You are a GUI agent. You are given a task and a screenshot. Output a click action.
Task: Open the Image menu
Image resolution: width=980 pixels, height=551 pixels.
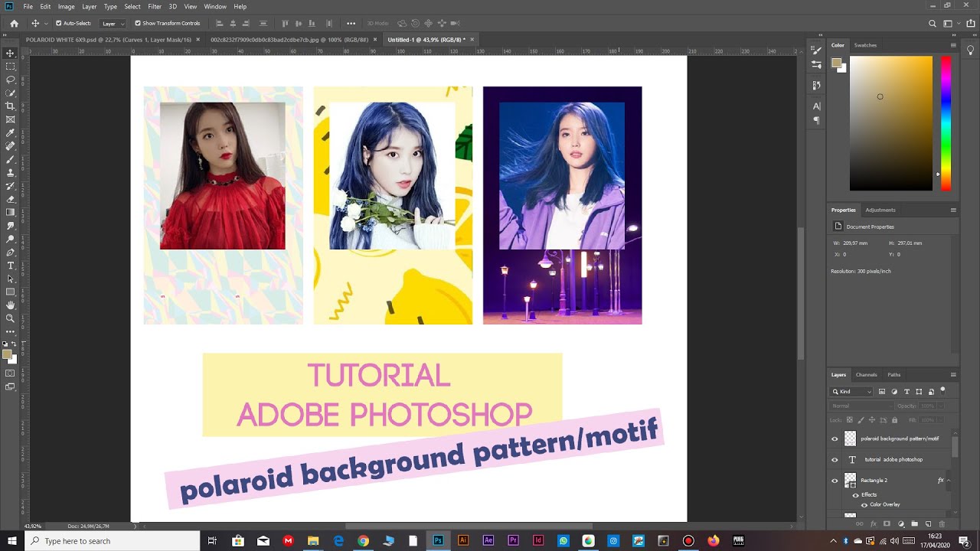tap(67, 6)
